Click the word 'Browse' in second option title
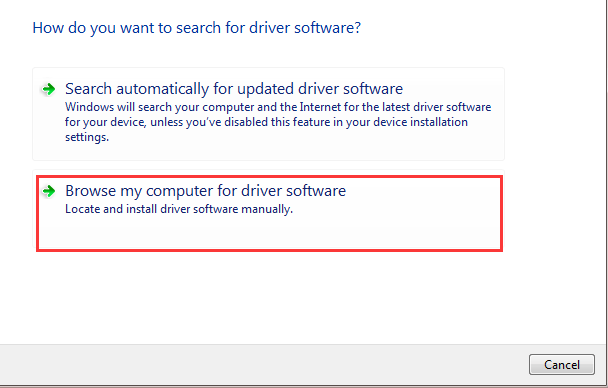This screenshot has width=608, height=388. pos(90,191)
